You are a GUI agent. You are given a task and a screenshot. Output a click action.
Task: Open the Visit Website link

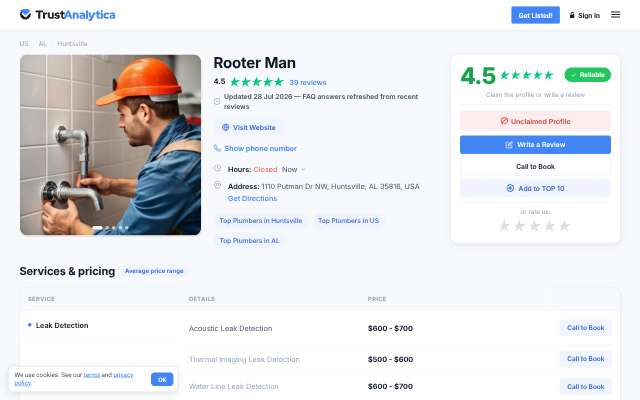[x=249, y=127]
